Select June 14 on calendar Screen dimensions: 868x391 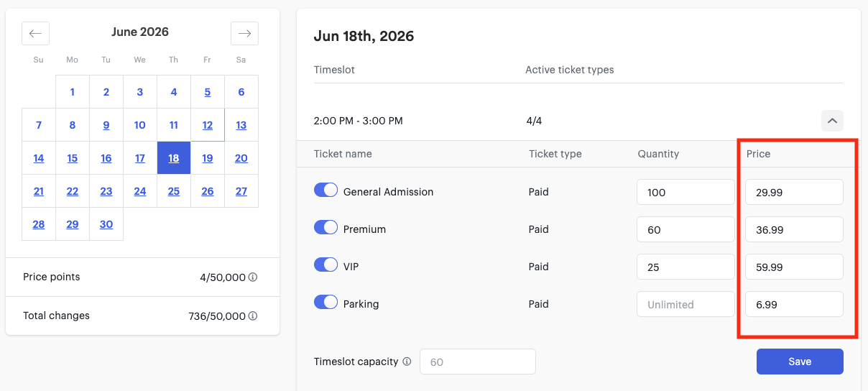pyautogui.click(x=39, y=158)
